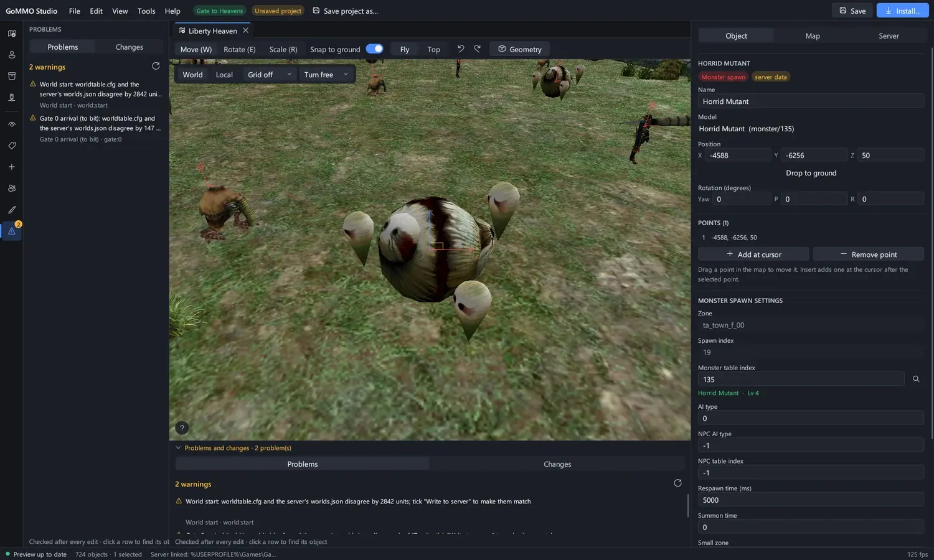The image size is (934, 560).
Task: Open the map sidebar icon
Action: pyautogui.click(x=11, y=34)
